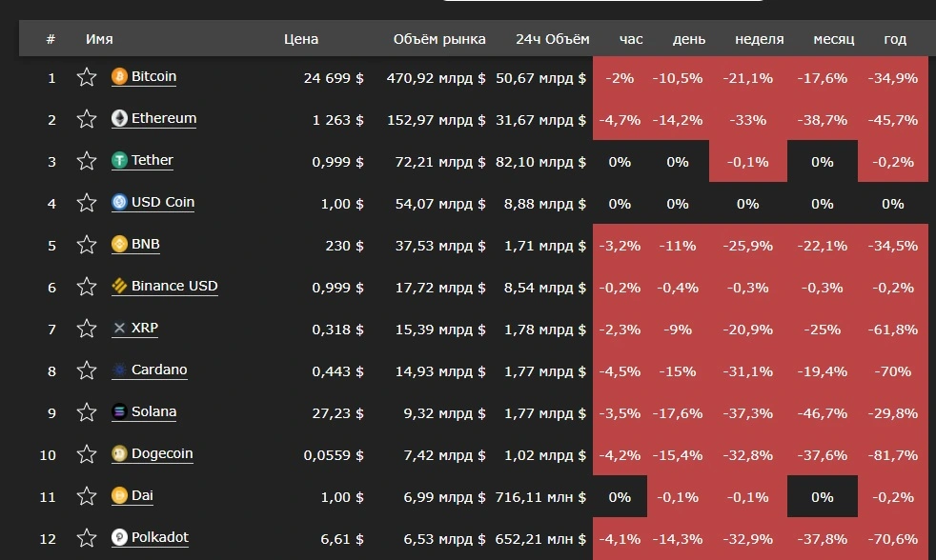936x560 pixels.
Task: Click the green Tether logo icon
Action: (119, 160)
